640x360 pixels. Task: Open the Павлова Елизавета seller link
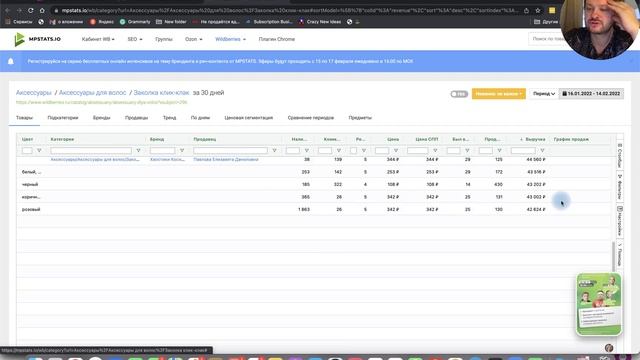pos(226,160)
